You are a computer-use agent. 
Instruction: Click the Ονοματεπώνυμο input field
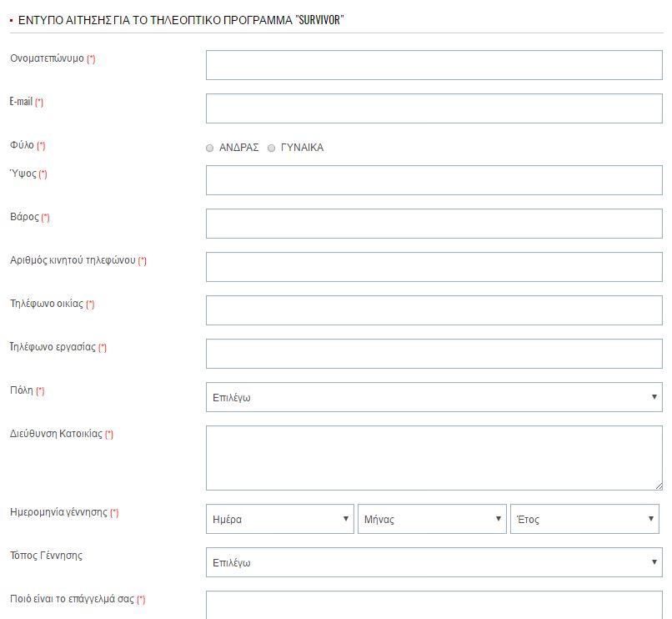(x=434, y=65)
